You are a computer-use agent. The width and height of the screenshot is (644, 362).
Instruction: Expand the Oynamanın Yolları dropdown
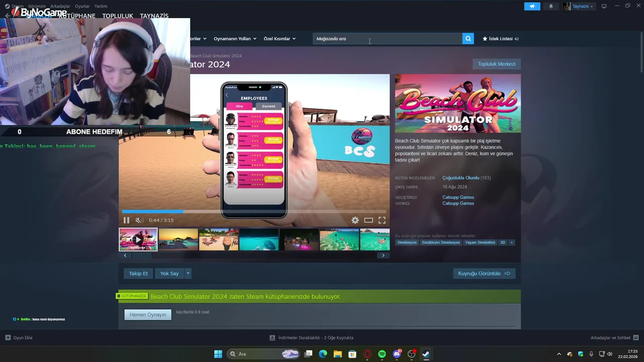[235, 39]
